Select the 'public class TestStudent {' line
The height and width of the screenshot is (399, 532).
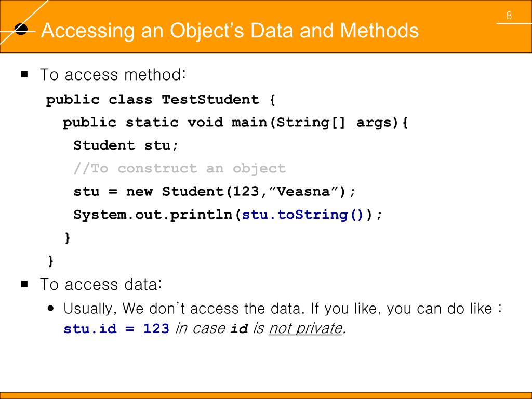pyautogui.click(x=161, y=100)
